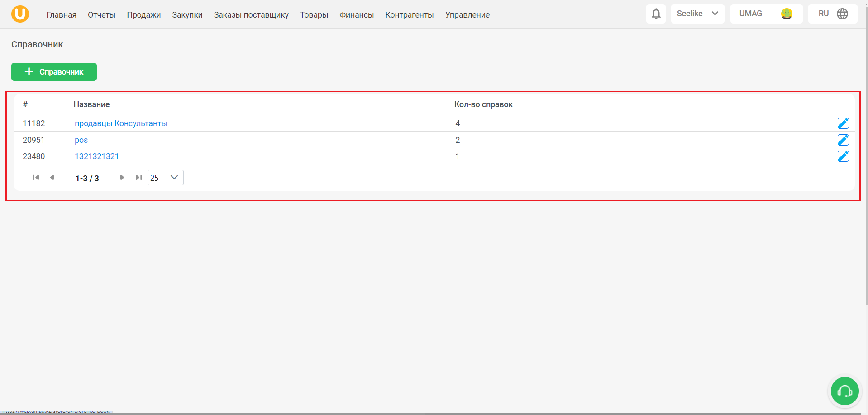Jump to the last page of results
The width and height of the screenshot is (868, 415).
tap(138, 178)
